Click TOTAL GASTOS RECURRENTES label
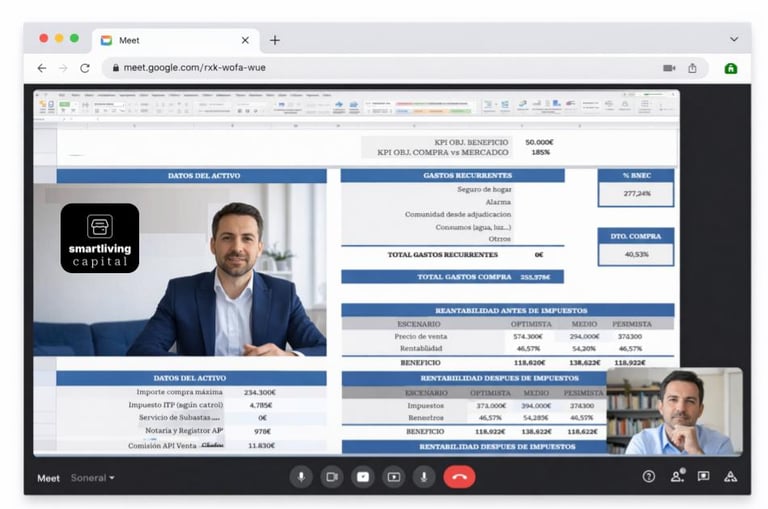Image resolution: width=768 pixels, height=509 pixels. click(x=443, y=255)
